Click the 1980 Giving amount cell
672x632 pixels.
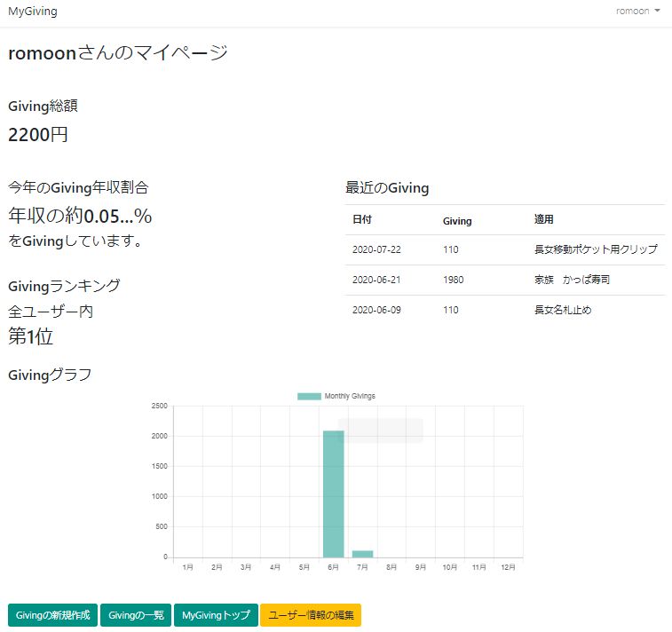pyautogui.click(x=454, y=280)
